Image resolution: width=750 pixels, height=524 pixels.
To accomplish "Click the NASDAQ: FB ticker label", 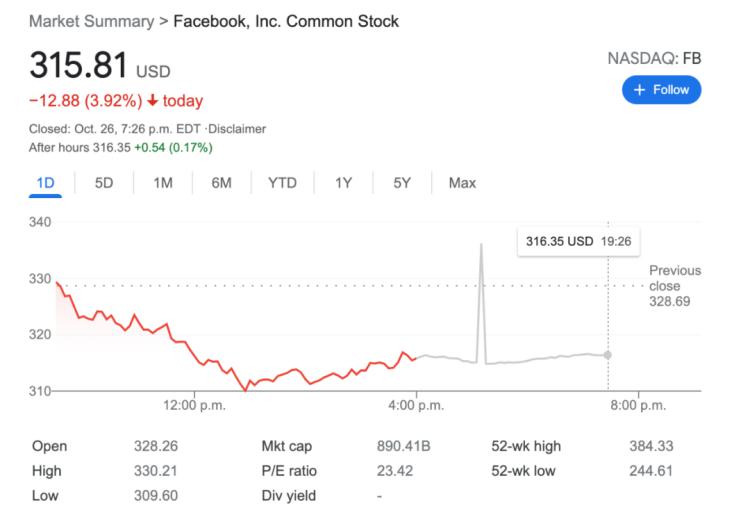I will point(654,58).
